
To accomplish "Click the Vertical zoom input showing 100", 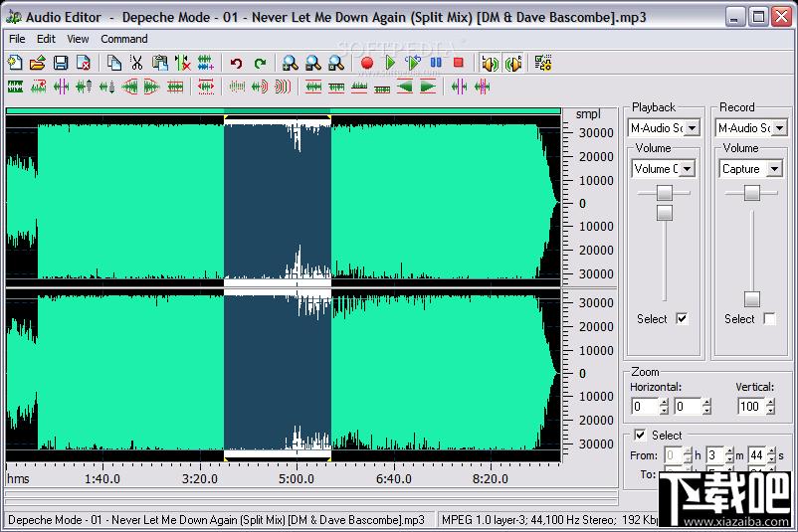I will 751,406.
